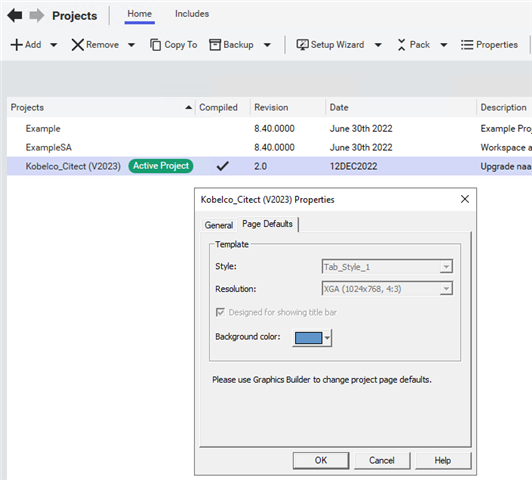This screenshot has width=532, height=480.
Task: Expand the Setup Wizard dropdown arrow
Action: click(378, 45)
